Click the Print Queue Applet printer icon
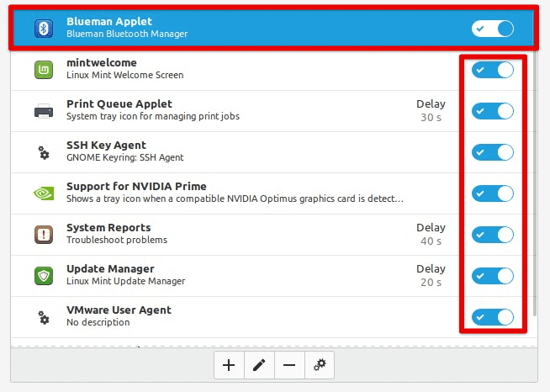 point(44,111)
